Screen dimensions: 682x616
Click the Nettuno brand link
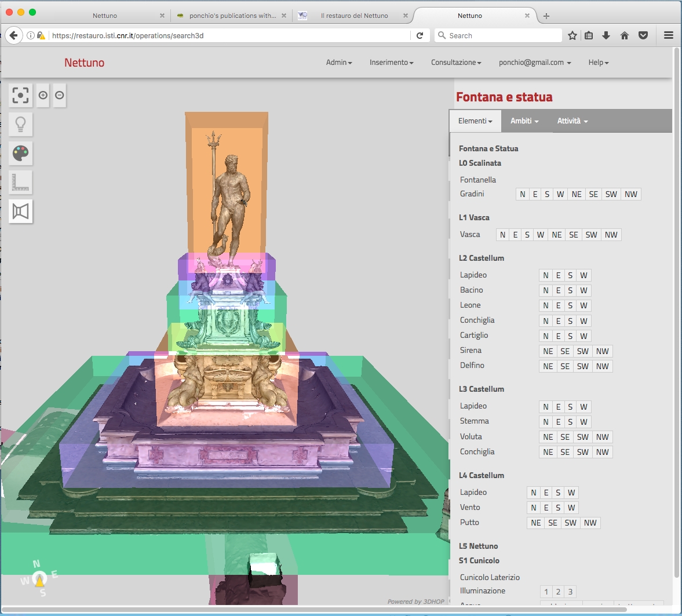coord(85,63)
